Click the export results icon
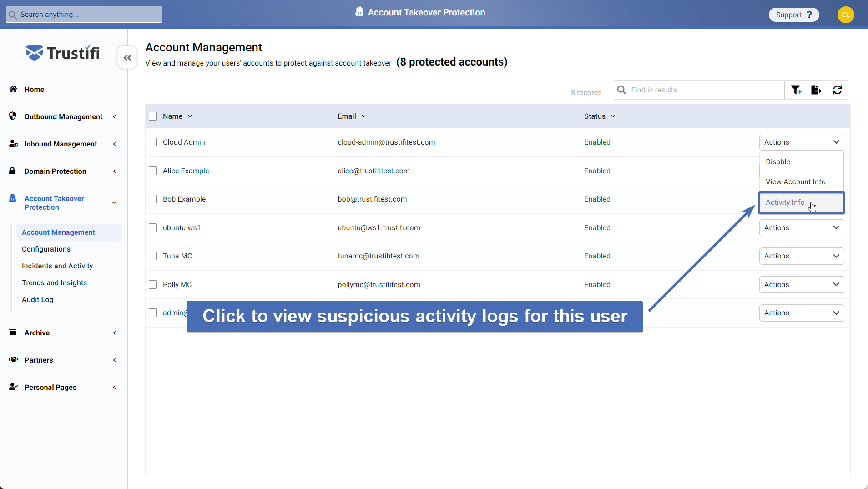 click(x=816, y=90)
